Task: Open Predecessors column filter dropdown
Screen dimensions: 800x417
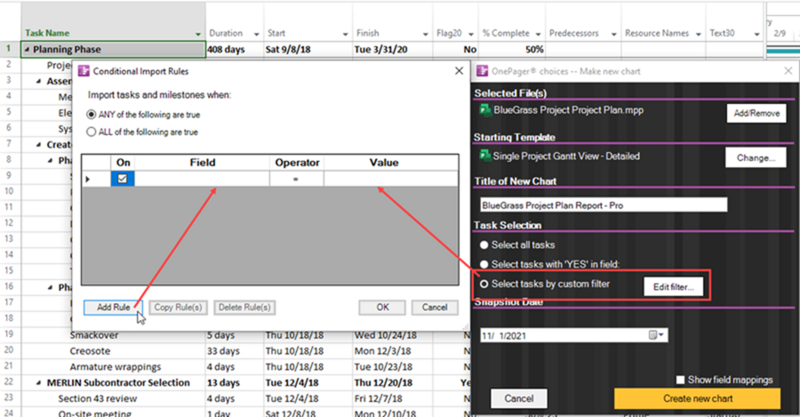Action: click(x=614, y=34)
